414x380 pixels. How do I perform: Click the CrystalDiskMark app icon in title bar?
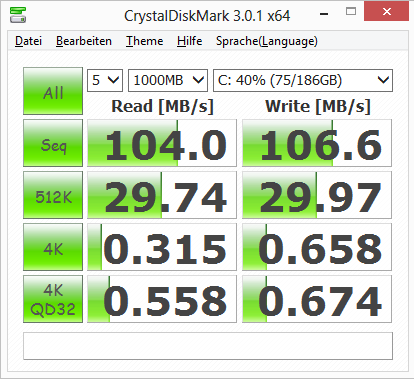pos(18,15)
